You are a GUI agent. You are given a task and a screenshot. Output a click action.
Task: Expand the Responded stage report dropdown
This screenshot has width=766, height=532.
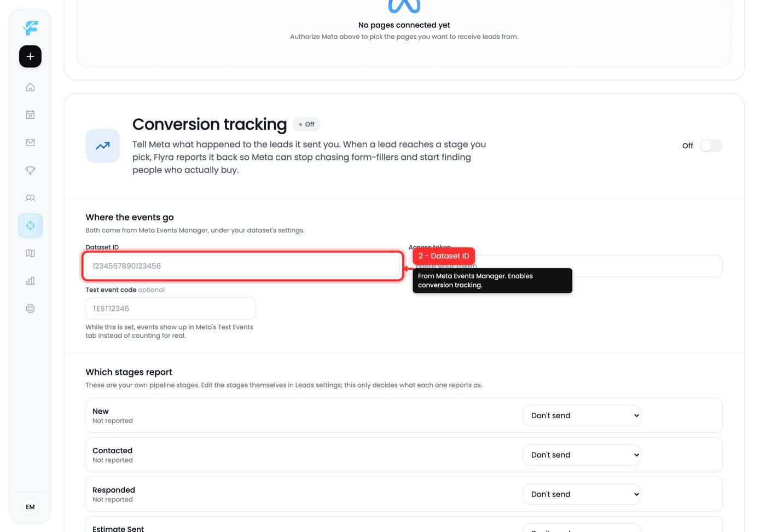click(x=582, y=494)
